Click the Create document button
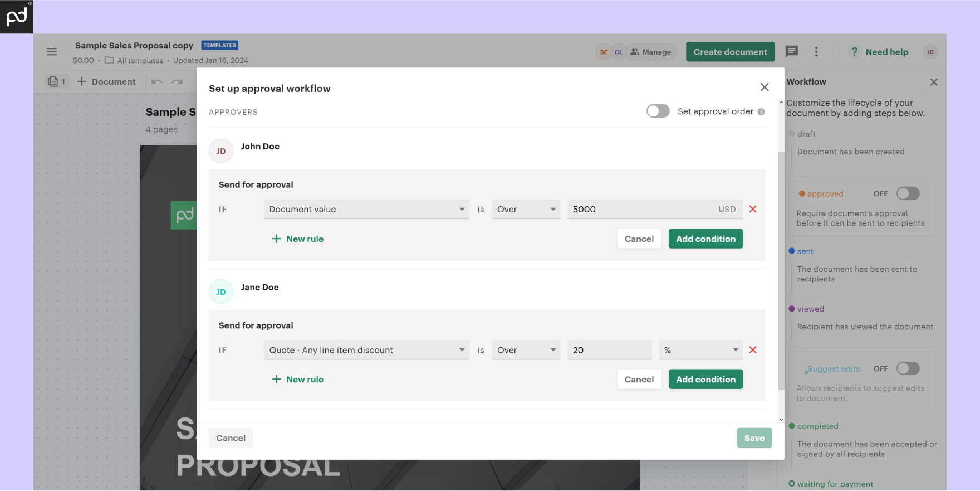The width and height of the screenshot is (980, 491). 730,52
